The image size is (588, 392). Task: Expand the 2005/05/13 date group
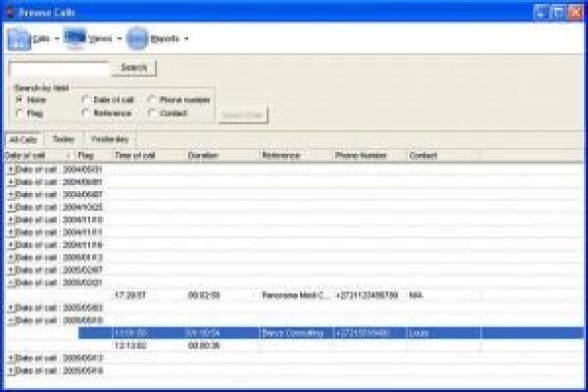pyautogui.click(x=11, y=359)
